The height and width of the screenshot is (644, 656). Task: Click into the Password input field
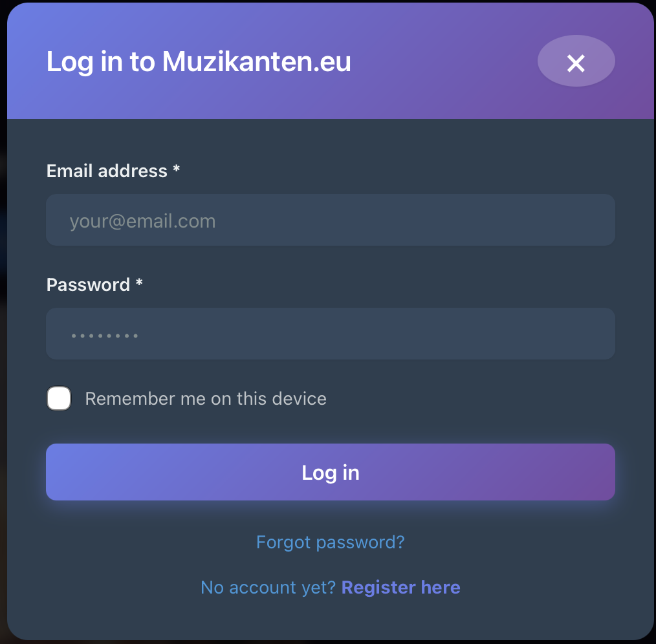[330, 334]
